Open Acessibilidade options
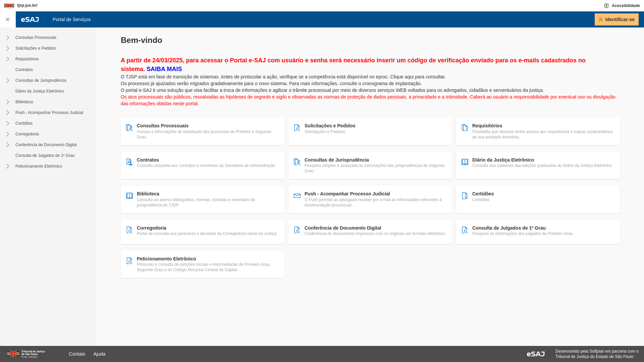Image resolution: width=644 pixels, height=362 pixels. [x=622, y=6]
